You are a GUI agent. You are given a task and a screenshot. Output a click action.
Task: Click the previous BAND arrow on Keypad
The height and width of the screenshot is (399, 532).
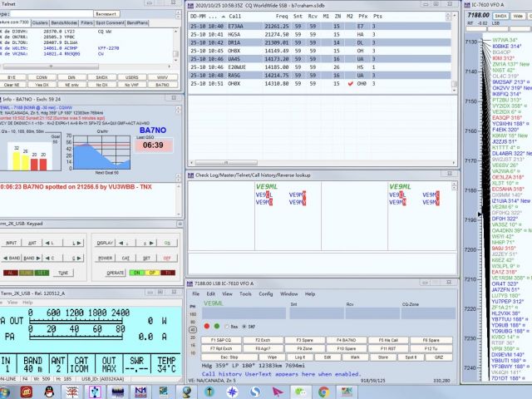(x=12, y=259)
